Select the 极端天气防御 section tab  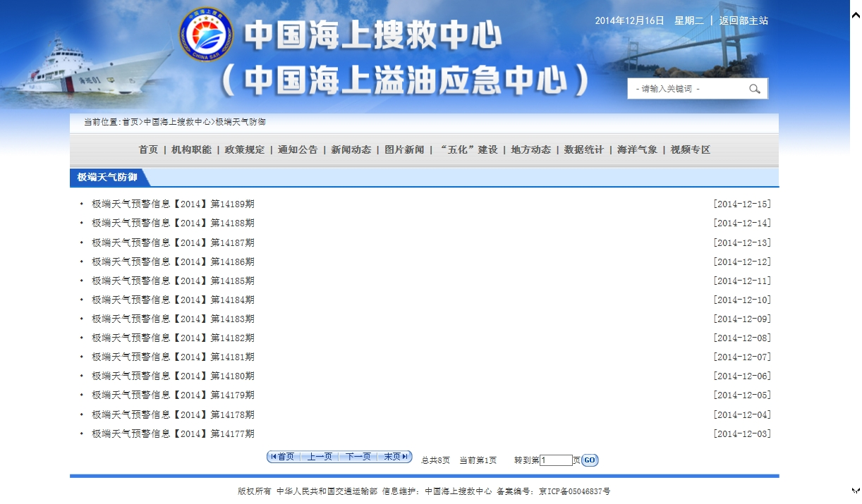(107, 178)
